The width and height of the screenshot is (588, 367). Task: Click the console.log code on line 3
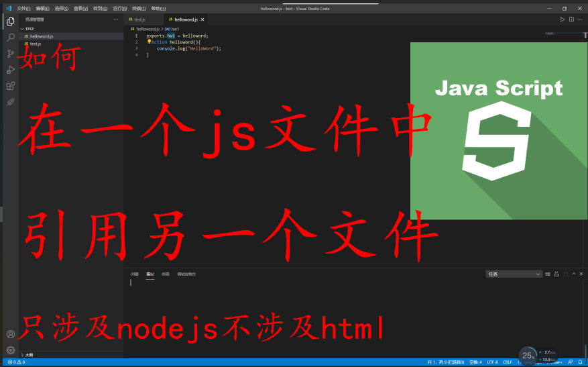coord(188,48)
